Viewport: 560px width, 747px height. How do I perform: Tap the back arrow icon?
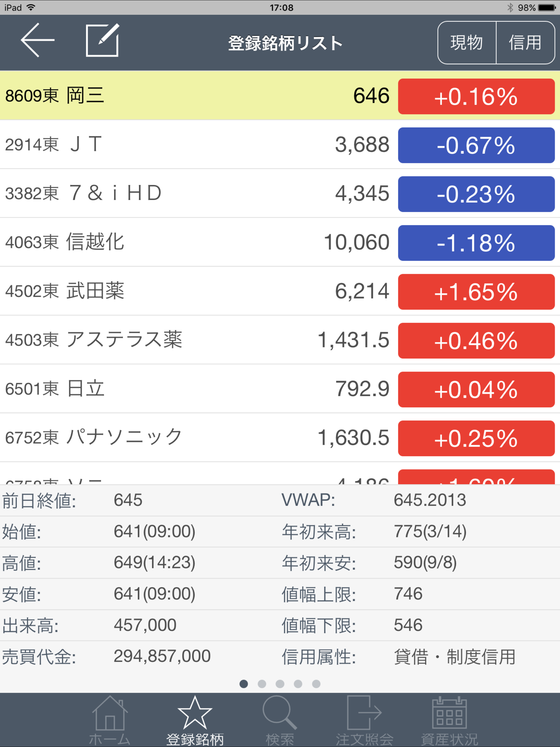pyautogui.click(x=37, y=40)
